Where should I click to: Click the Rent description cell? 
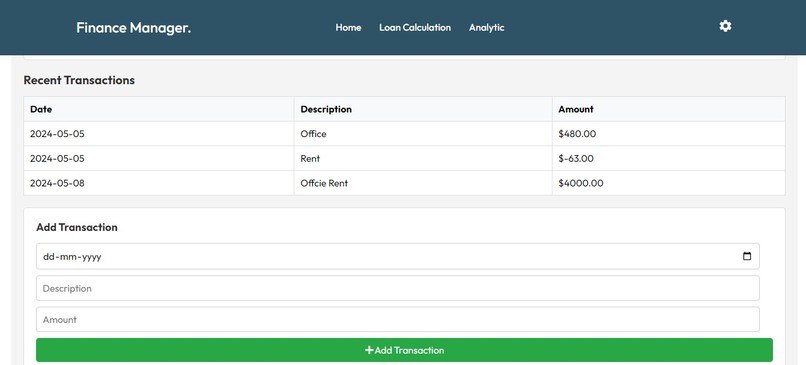[423, 158]
